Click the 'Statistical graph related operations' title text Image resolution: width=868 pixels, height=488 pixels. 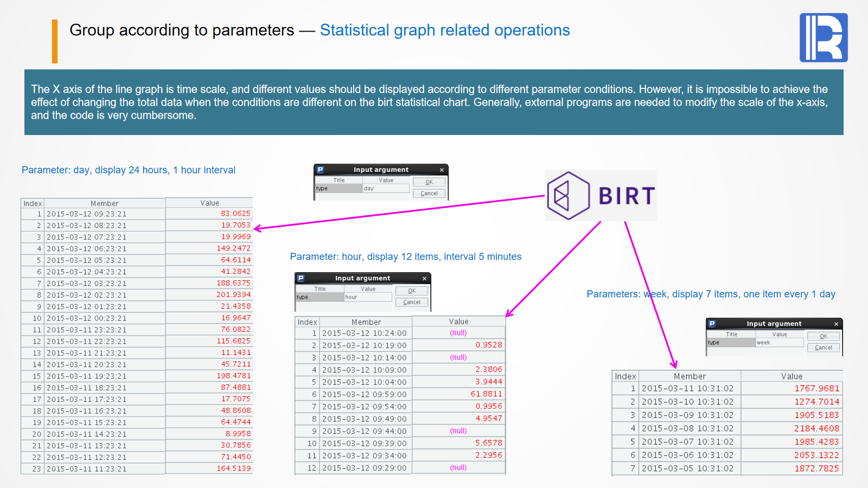click(x=444, y=30)
